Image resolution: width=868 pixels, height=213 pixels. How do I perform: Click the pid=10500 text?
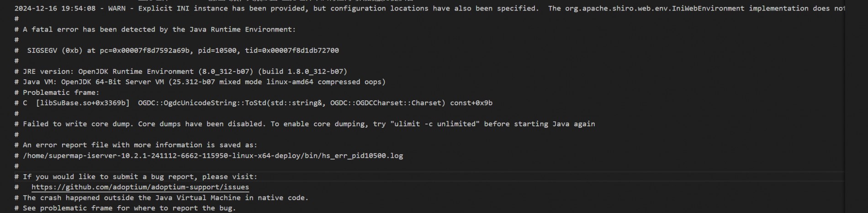217,51
